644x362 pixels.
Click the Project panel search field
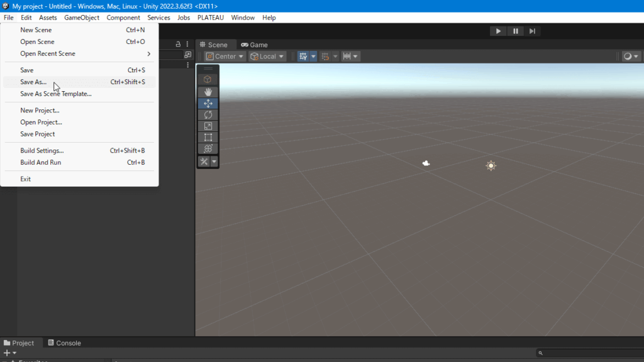(591, 353)
